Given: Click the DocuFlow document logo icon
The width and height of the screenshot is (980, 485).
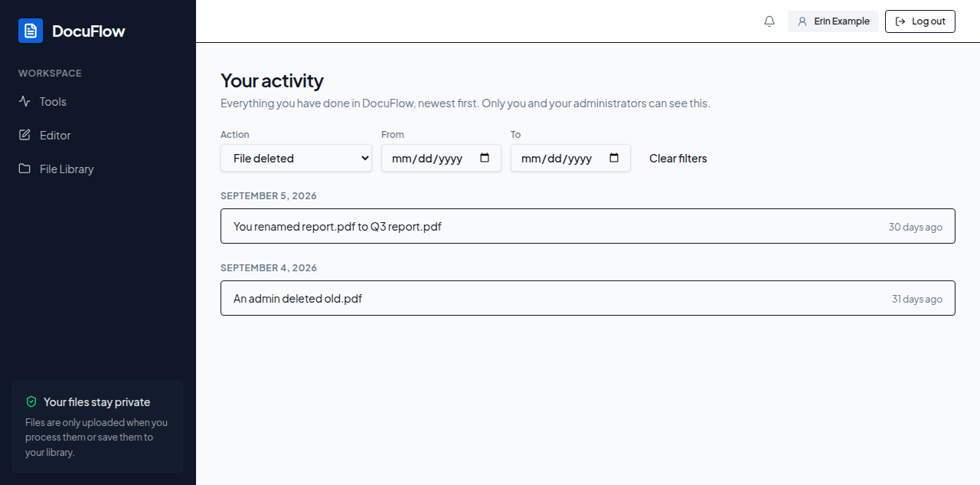Looking at the screenshot, I should point(31,31).
